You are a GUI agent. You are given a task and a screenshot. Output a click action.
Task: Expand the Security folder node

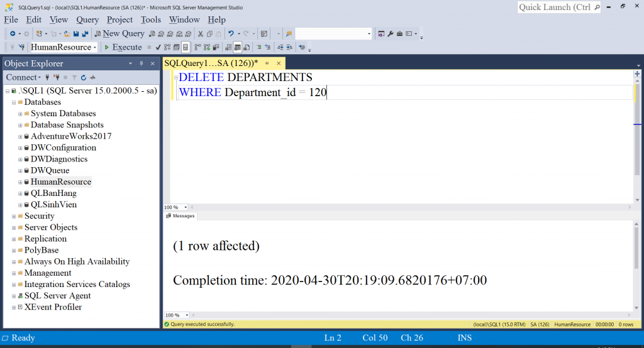[14, 216]
